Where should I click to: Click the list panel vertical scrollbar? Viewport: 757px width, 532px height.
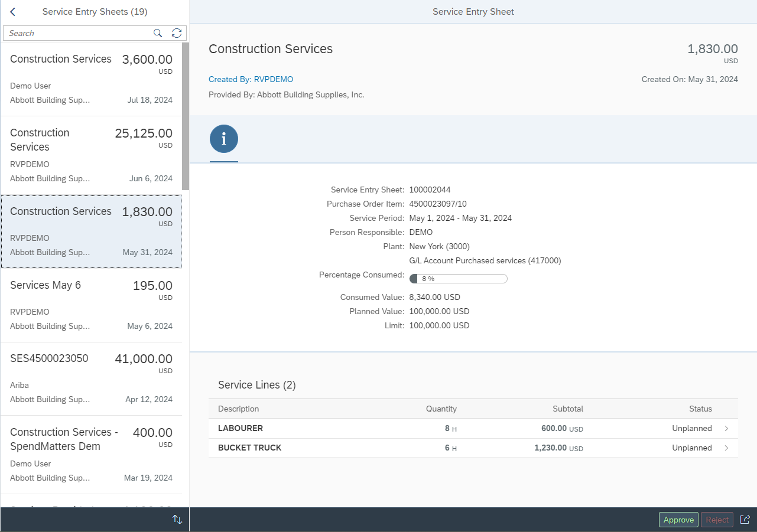pos(186,116)
